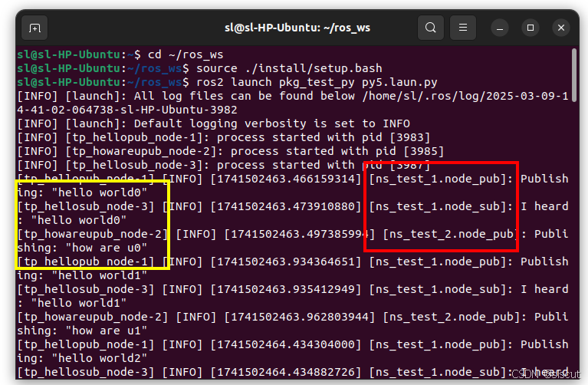Image resolution: width=588 pixels, height=385 pixels.
Task: Click the process started with pid [3983] line
Action: pos(224,138)
